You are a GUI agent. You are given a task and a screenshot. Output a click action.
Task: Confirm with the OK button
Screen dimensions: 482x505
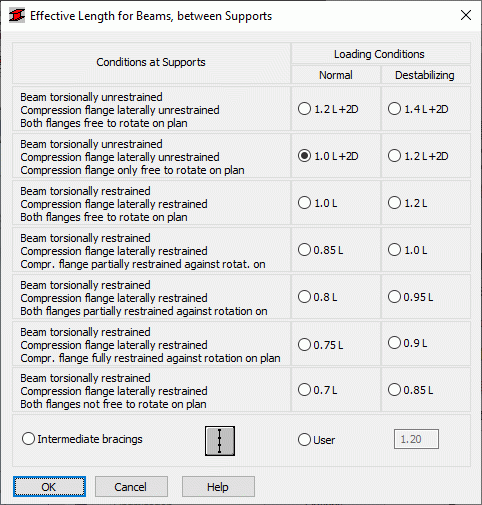[x=49, y=487]
